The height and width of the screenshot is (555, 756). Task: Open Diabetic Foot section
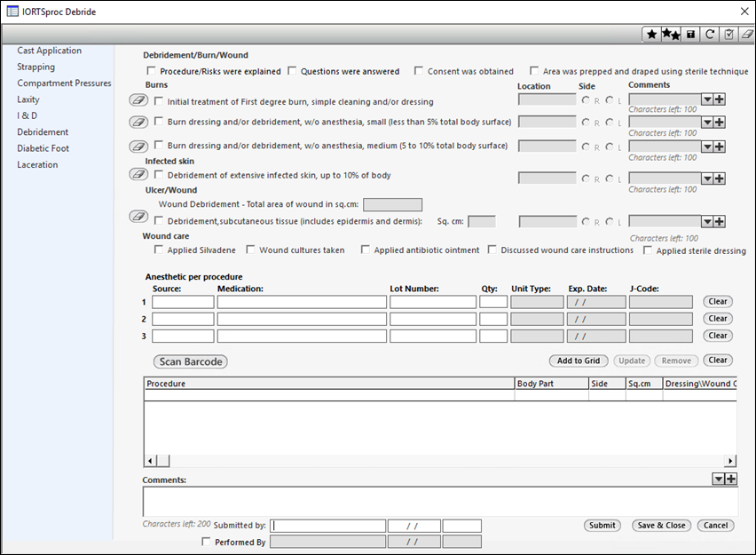pos(43,148)
